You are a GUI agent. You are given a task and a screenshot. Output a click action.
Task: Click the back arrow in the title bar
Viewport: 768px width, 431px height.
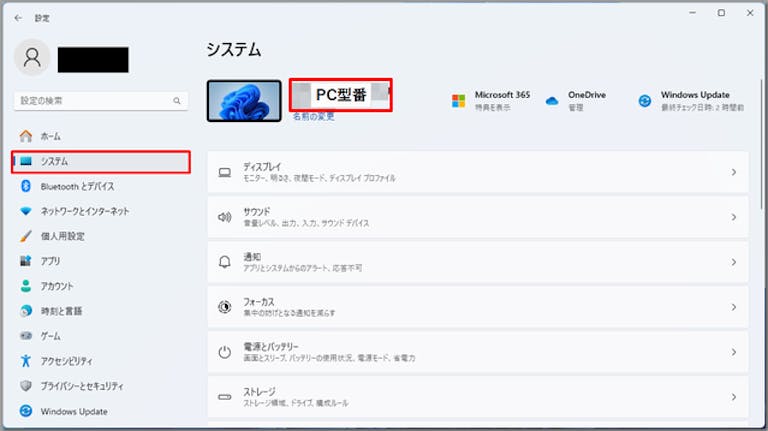pyautogui.click(x=19, y=18)
